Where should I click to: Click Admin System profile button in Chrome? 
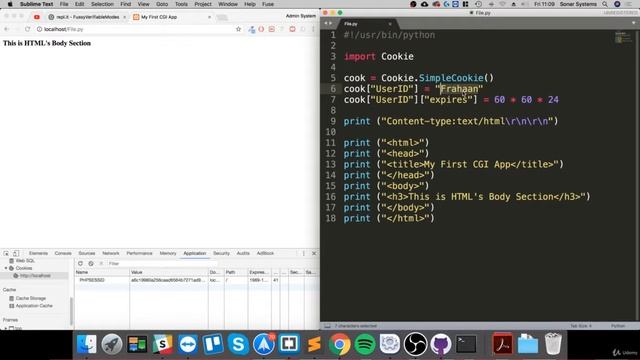(x=301, y=16)
